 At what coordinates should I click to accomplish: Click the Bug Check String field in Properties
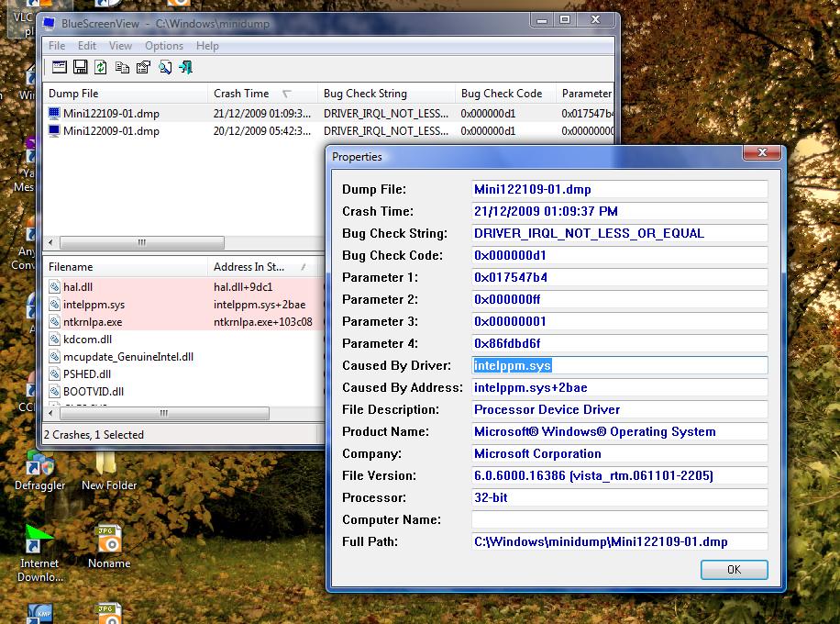tap(619, 233)
